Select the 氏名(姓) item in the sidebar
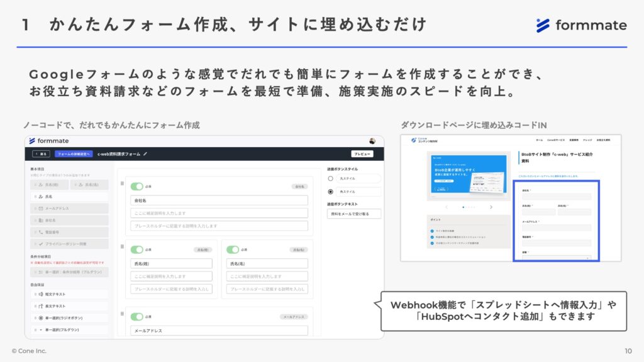This screenshot has width=644, height=362. 49,185
